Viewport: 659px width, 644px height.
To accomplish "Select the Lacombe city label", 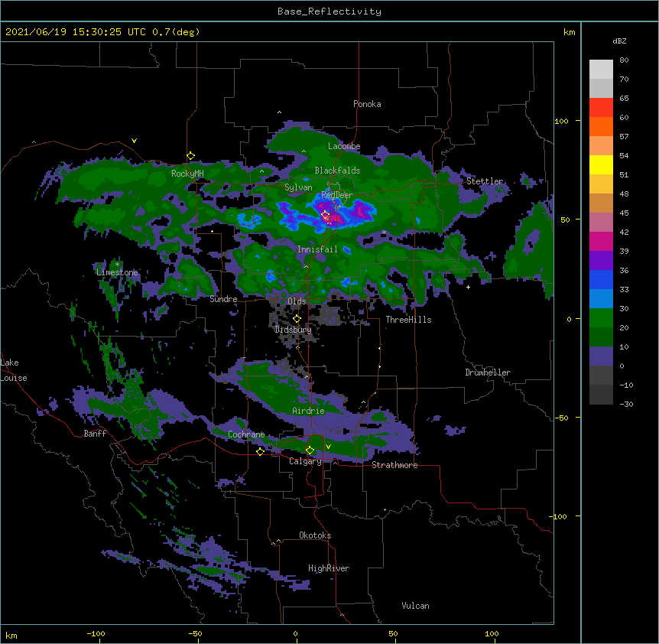I will pyautogui.click(x=344, y=146).
